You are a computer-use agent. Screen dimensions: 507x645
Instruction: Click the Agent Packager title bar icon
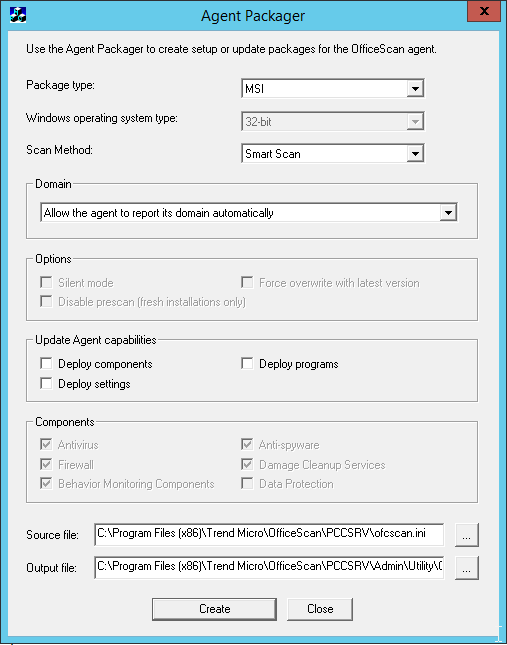[18, 15]
